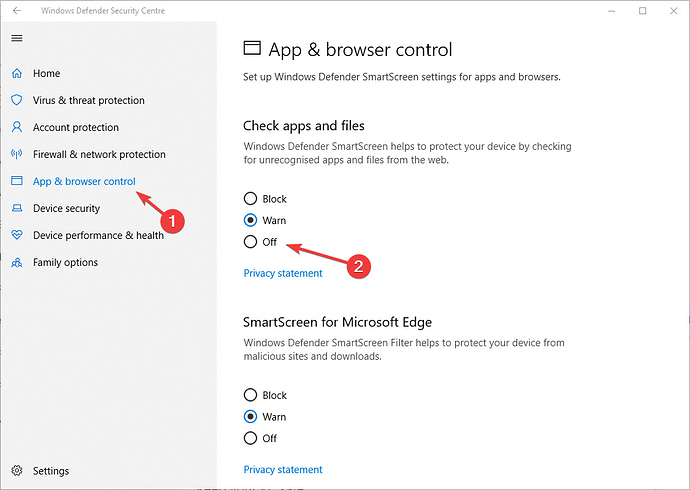Open App & browser control section
Viewport: 690px width, 490px height.
tap(84, 182)
